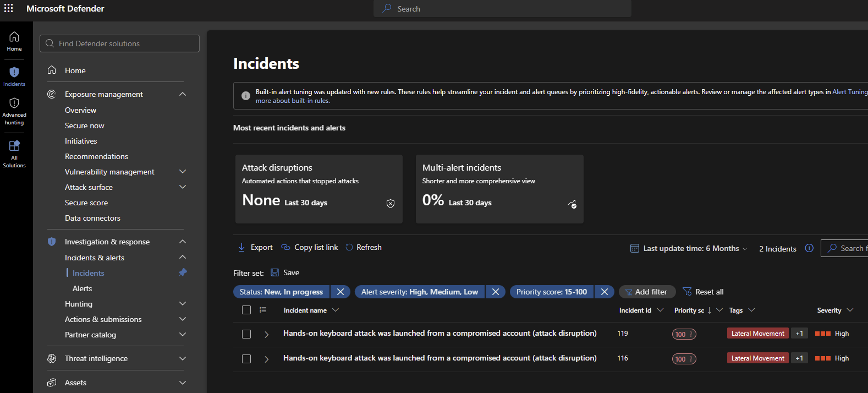Click the Investigation & response shield icon

52,242
